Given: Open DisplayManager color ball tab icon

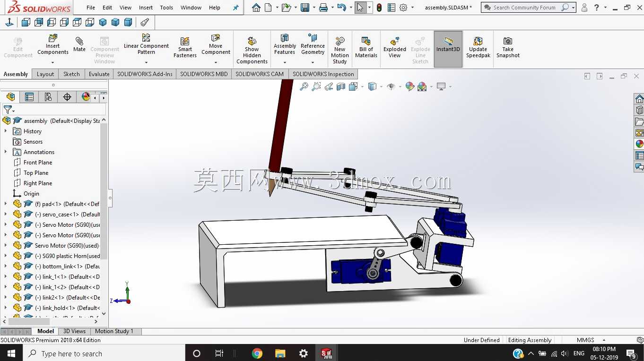Looking at the screenshot, I should click(86, 97).
